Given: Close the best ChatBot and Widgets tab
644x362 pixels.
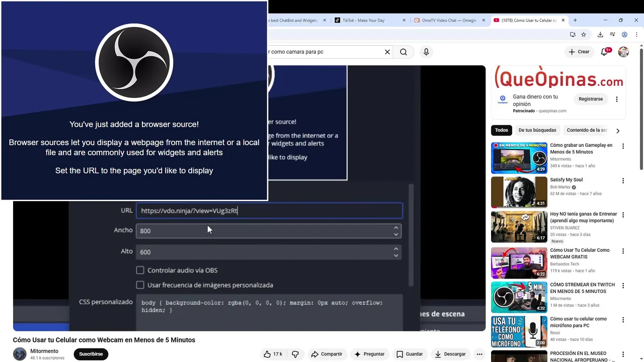Looking at the screenshot, I should 325,21.
